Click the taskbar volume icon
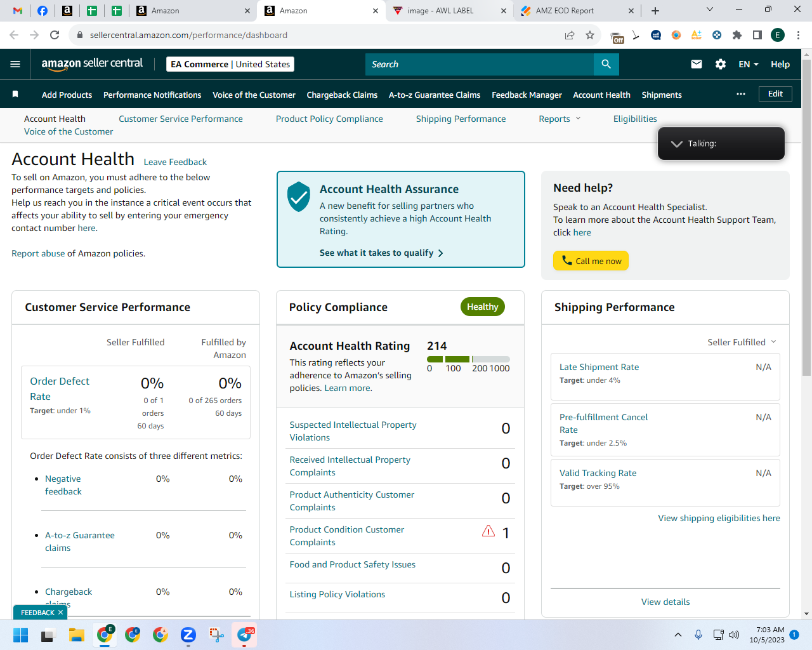The image size is (812, 650). point(734,635)
